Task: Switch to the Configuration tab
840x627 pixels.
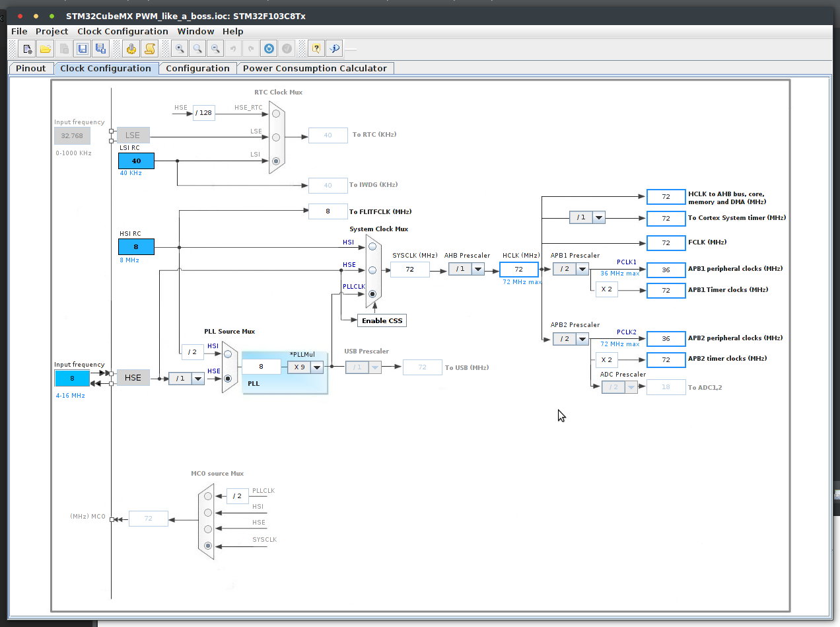Action: click(197, 68)
